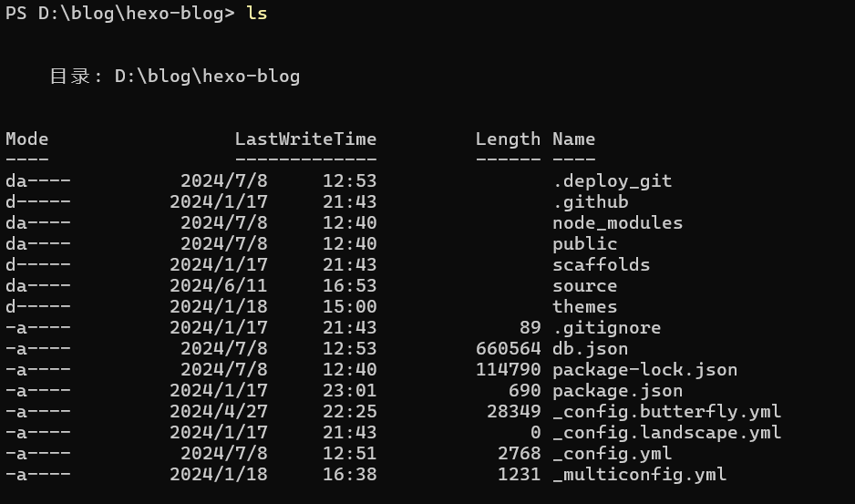Image resolution: width=855 pixels, height=504 pixels.
Task: Click the scaffolds directory entry
Action: (x=601, y=264)
